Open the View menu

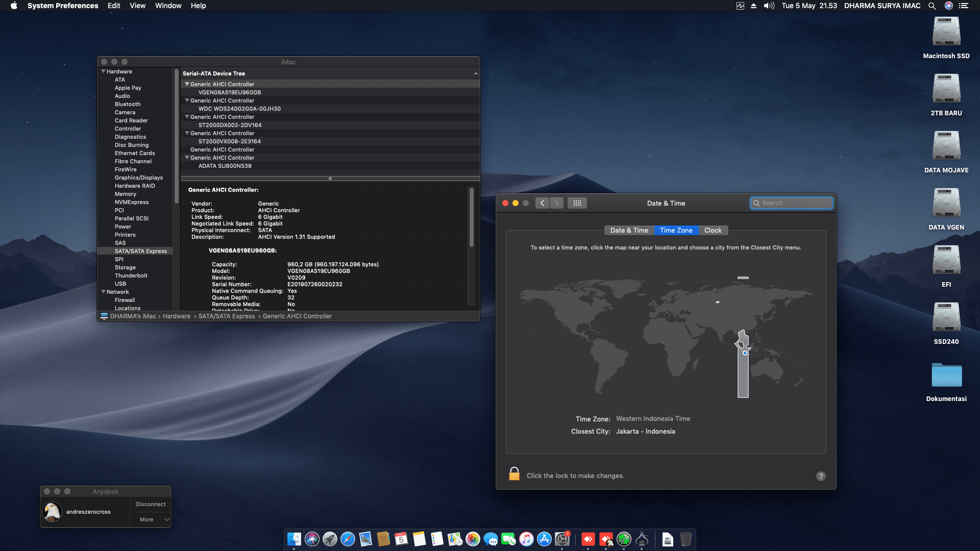click(137, 6)
